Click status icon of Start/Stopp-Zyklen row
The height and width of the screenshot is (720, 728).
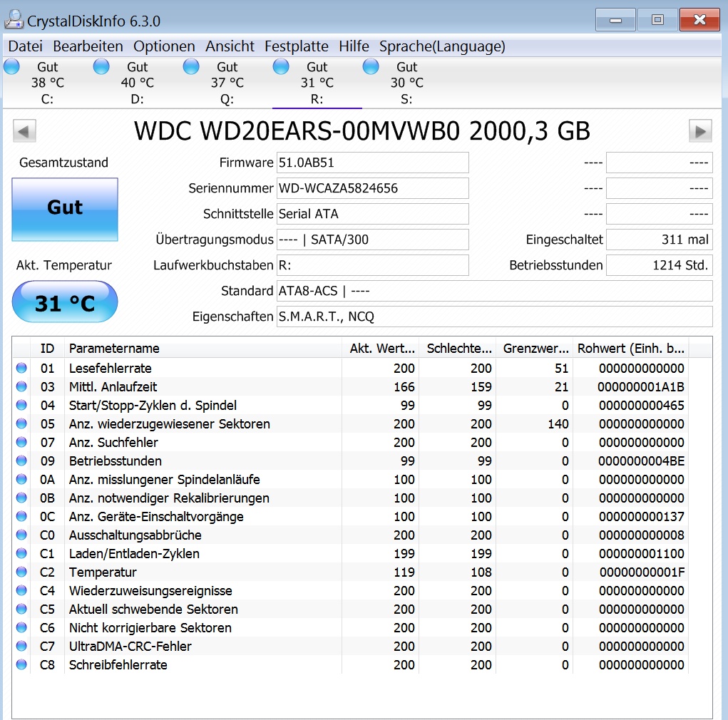tap(21, 405)
